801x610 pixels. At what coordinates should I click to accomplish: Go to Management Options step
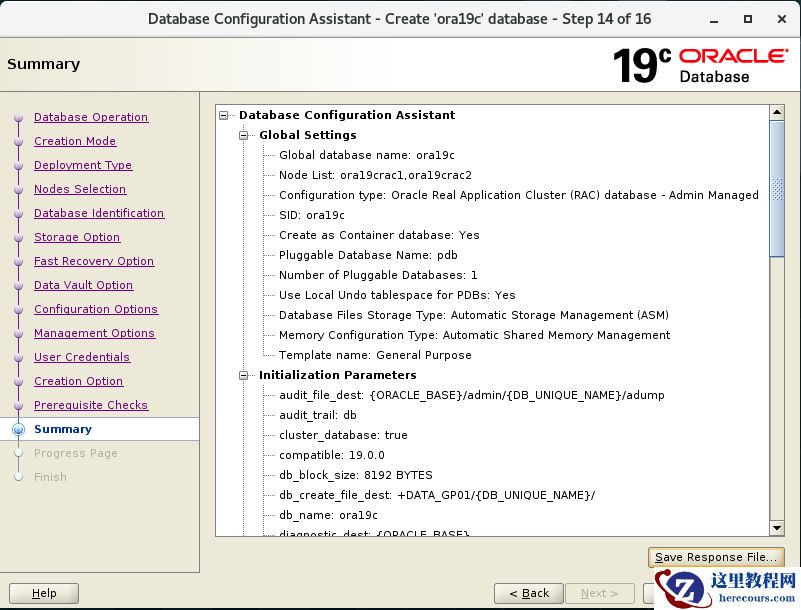(94, 333)
